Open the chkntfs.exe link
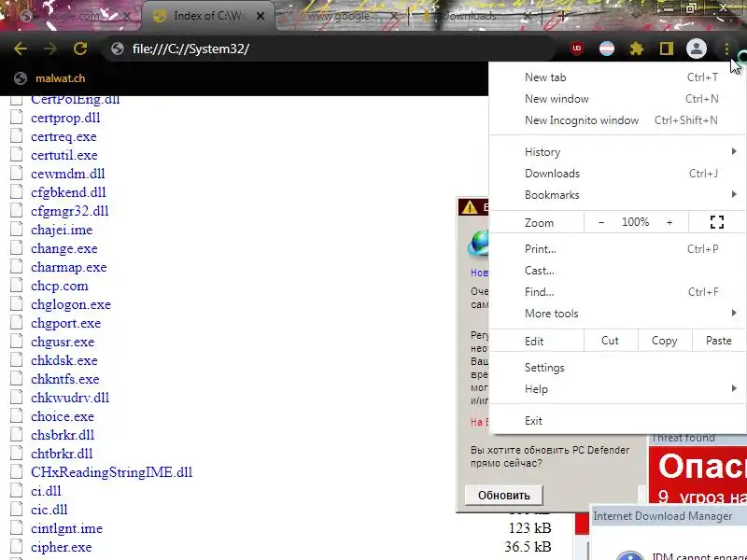The width and height of the screenshot is (747, 560). coord(64,379)
